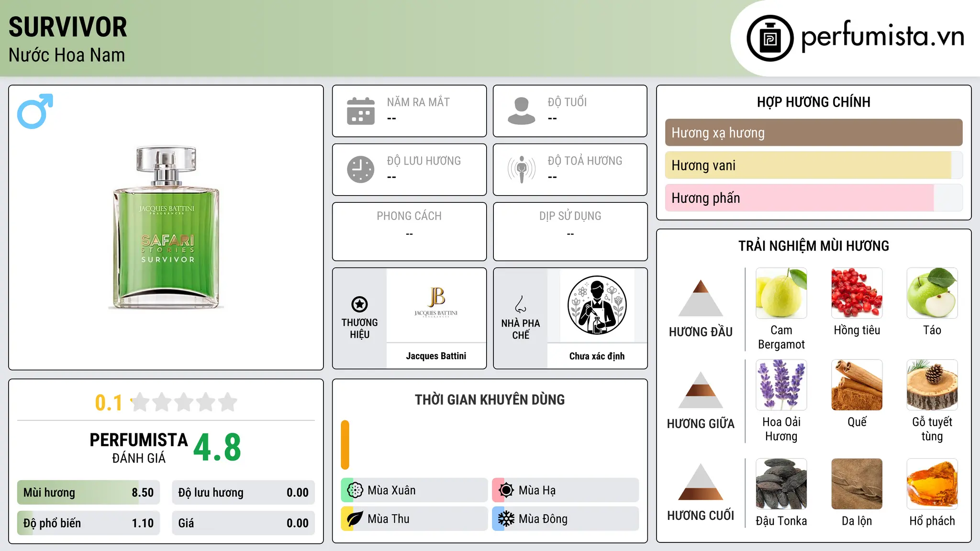980x551 pixels.
Task: Click the blue male gender symbol icon
Action: click(35, 111)
